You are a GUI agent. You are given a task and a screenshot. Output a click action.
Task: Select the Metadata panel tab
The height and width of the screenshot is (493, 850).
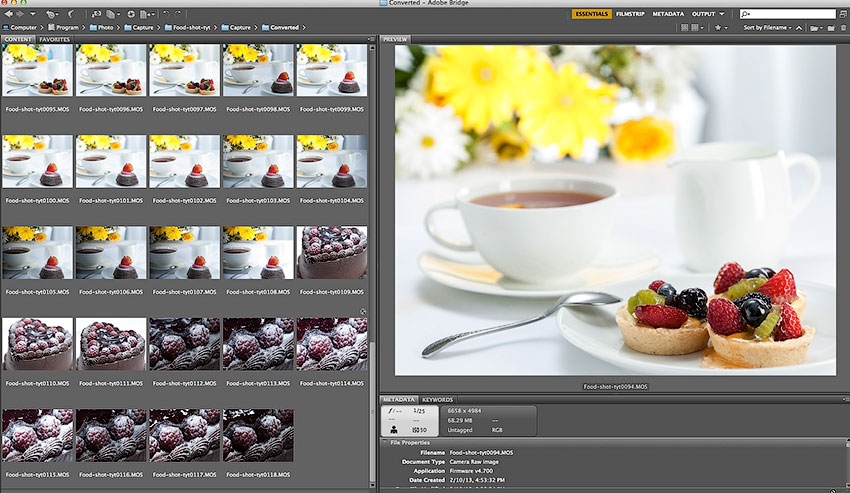pos(398,399)
